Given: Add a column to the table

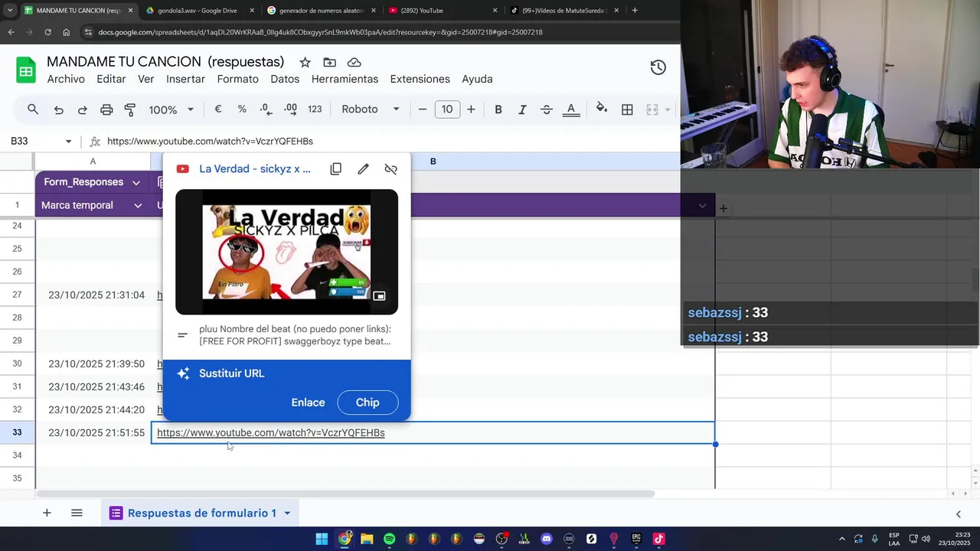Looking at the screenshot, I should coord(723,208).
